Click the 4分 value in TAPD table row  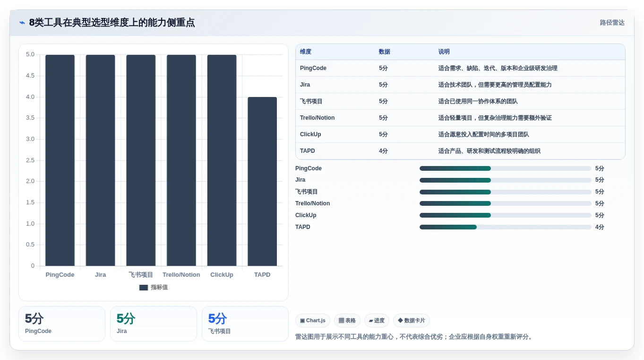tap(383, 151)
